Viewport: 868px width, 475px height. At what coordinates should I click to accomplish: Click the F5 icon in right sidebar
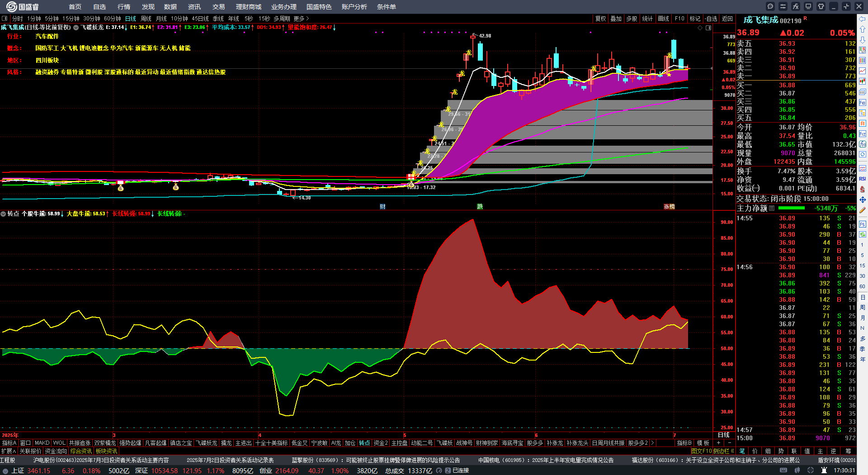(x=863, y=224)
